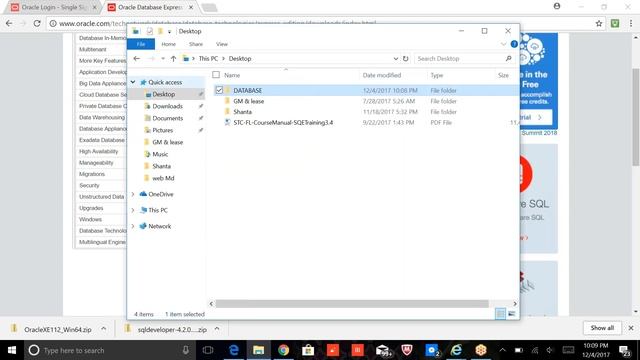
Task: Expand the Network tree node
Action: pyautogui.click(x=133, y=226)
